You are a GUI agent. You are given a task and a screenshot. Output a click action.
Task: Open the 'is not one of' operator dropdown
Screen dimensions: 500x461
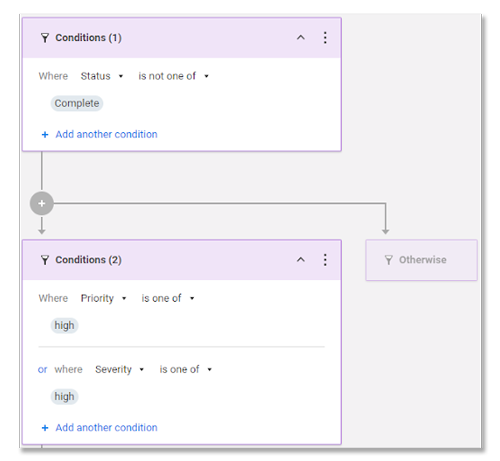click(x=174, y=76)
